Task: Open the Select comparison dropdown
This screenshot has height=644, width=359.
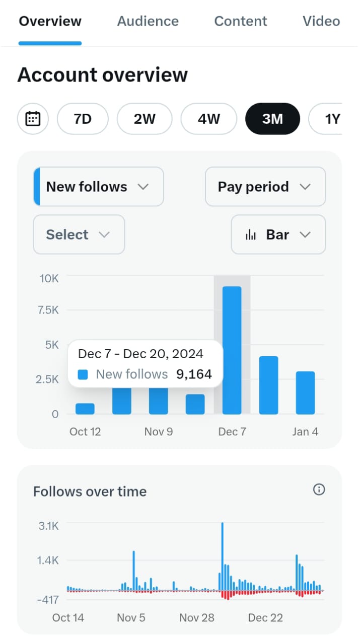Action: (79, 234)
